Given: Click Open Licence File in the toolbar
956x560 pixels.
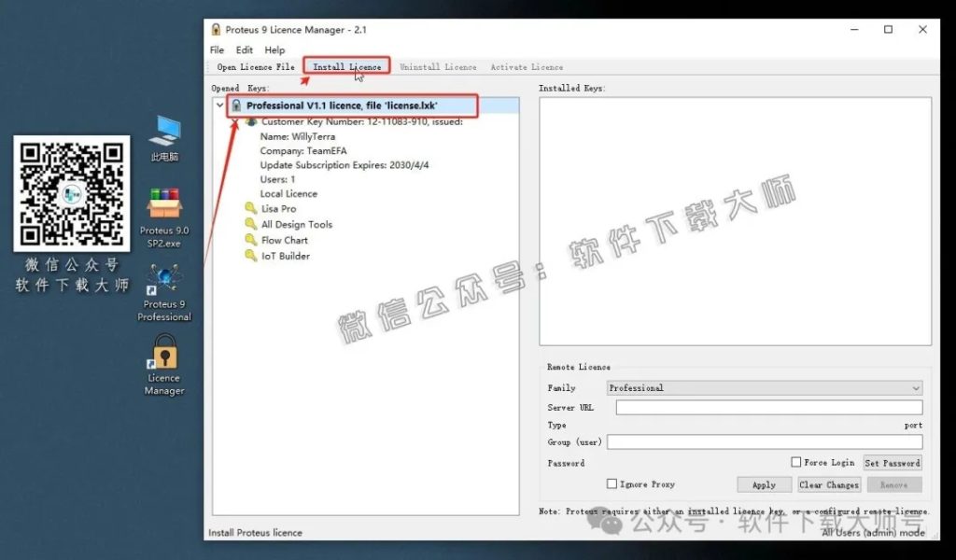Looking at the screenshot, I should 255,67.
